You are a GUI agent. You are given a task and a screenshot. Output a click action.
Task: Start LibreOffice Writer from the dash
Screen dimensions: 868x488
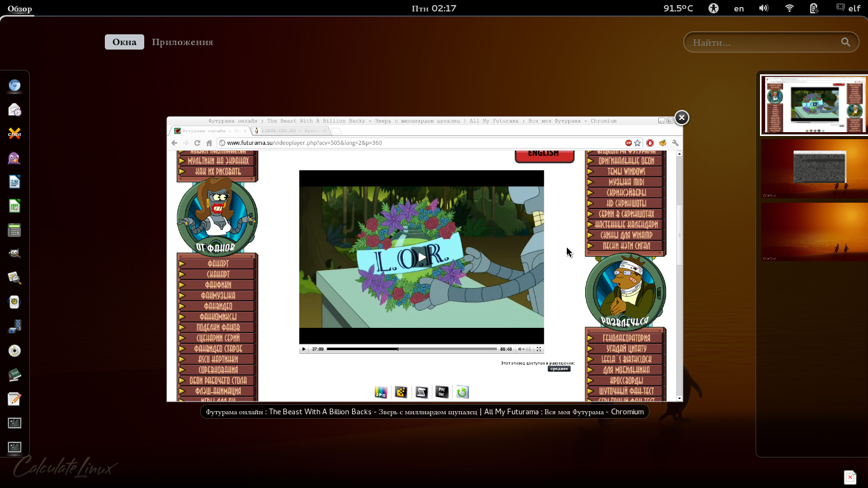(14, 182)
